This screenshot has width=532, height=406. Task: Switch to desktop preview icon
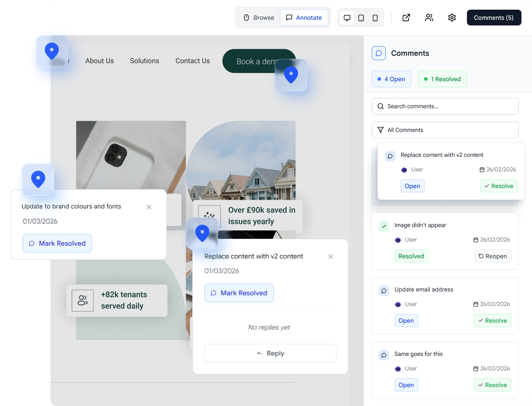tap(347, 18)
